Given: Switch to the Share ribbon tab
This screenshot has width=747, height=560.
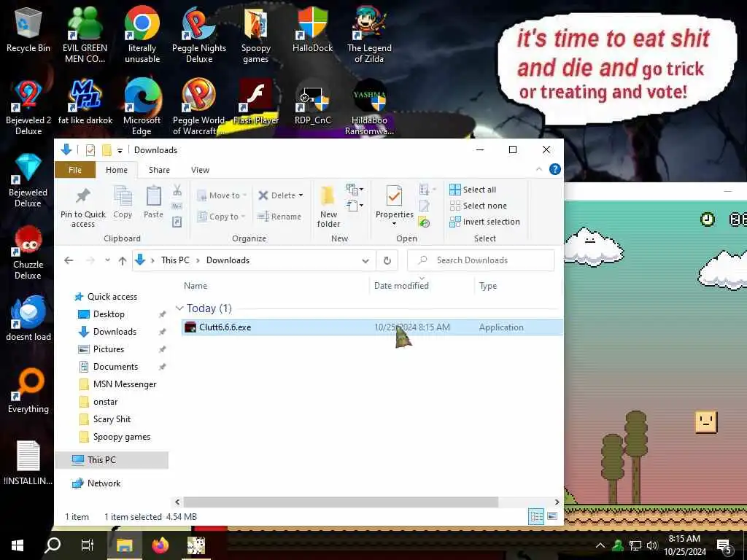Looking at the screenshot, I should coord(159,170).
